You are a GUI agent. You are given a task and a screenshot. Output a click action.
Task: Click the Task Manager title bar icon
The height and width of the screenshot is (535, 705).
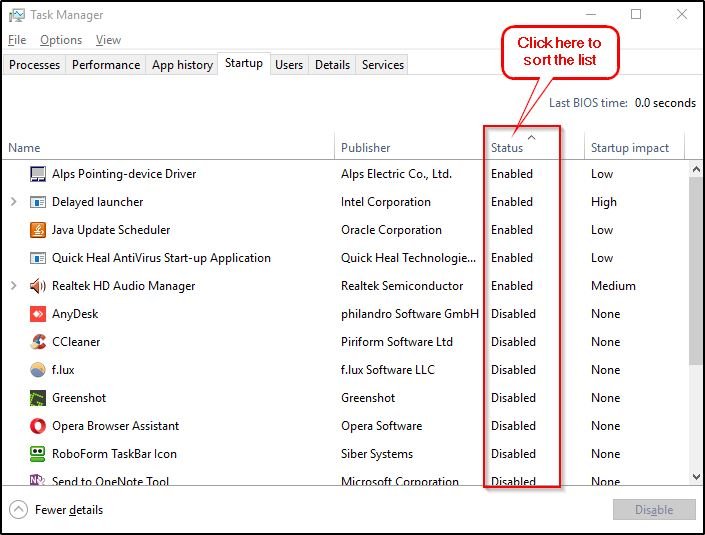[x=17, y=15]
